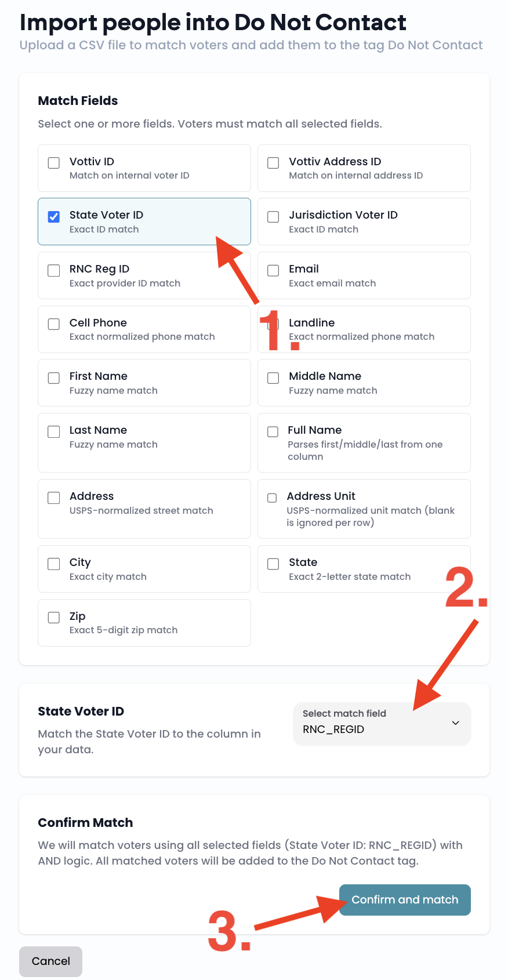
Task: Select the Jurisdiction Voter ID checkbox
Action: coord(273,217)
